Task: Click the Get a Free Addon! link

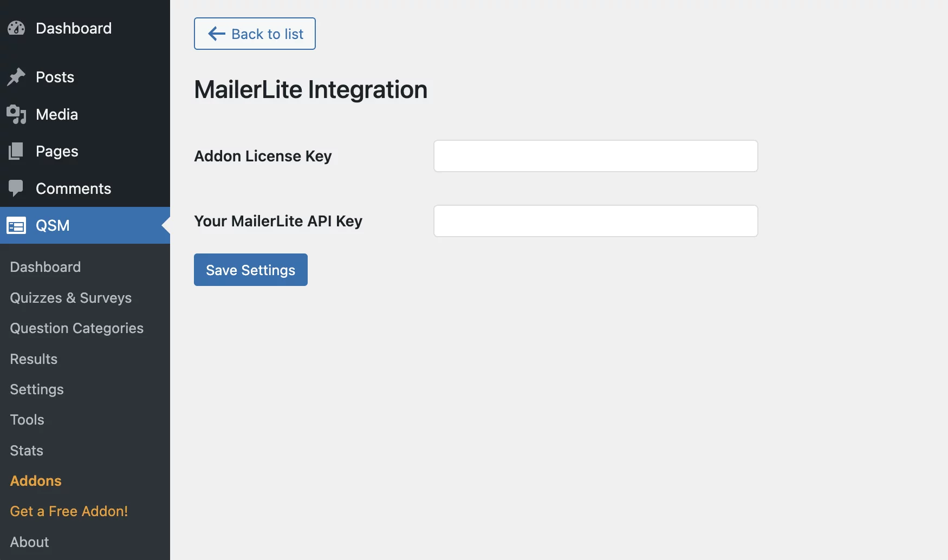Action: [x=69, y=511]
